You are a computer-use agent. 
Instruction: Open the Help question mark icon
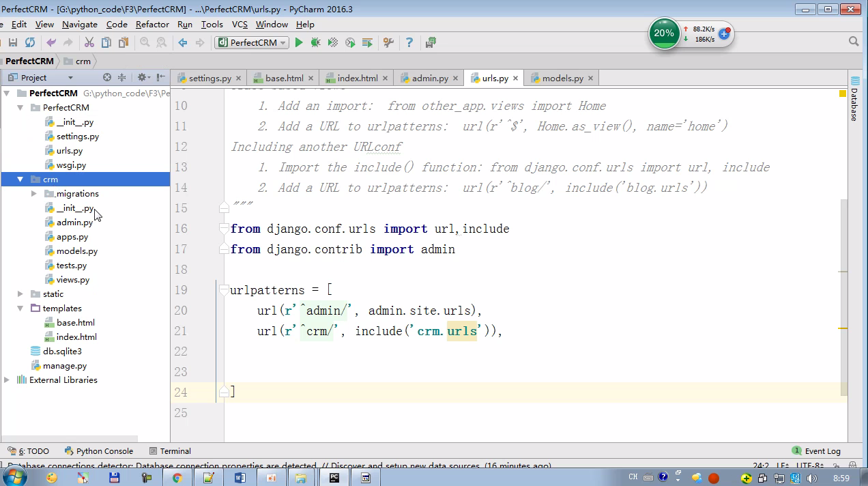coord(409,42)
